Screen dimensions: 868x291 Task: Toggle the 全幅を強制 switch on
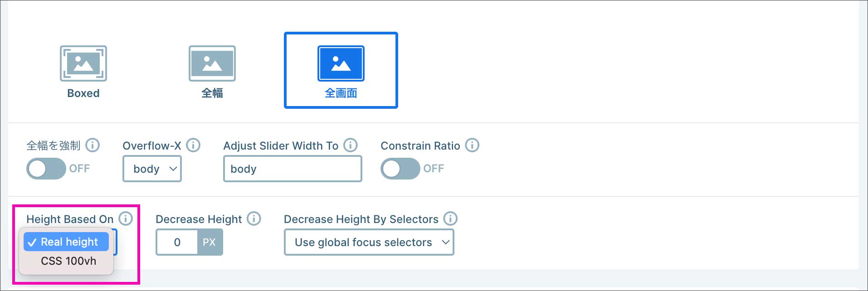[46, 169]
